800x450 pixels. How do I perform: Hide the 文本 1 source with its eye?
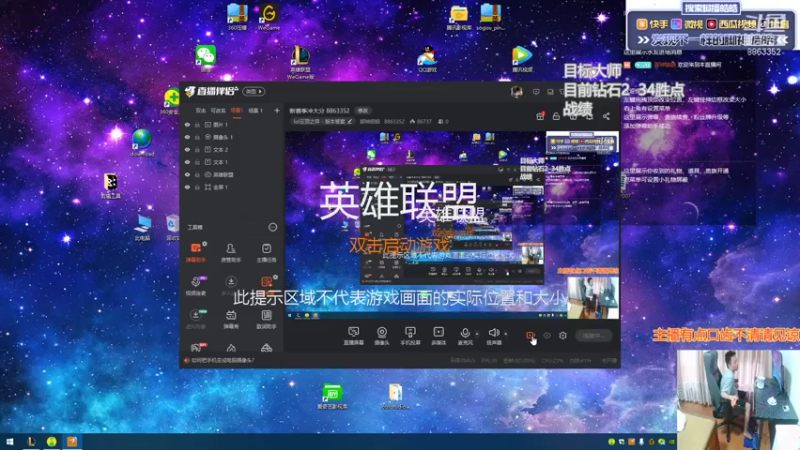pos(187,162)
